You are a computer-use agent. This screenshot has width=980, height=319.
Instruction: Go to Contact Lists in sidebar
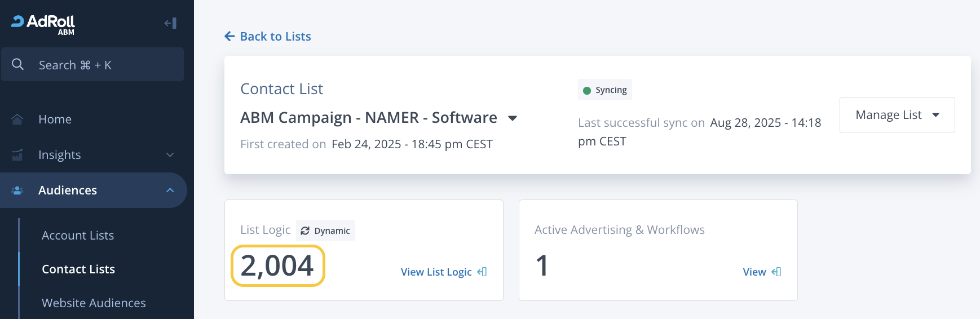point(78,269)
